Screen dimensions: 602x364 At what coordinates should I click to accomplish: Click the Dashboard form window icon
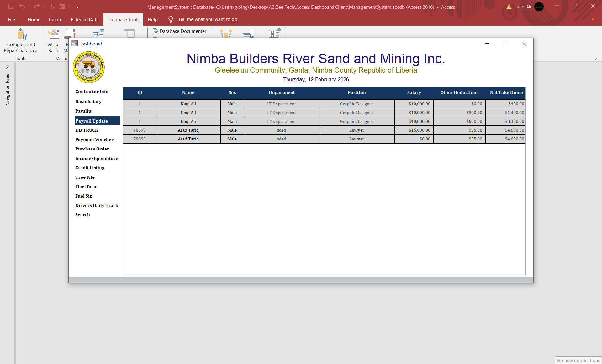(75, 44)
